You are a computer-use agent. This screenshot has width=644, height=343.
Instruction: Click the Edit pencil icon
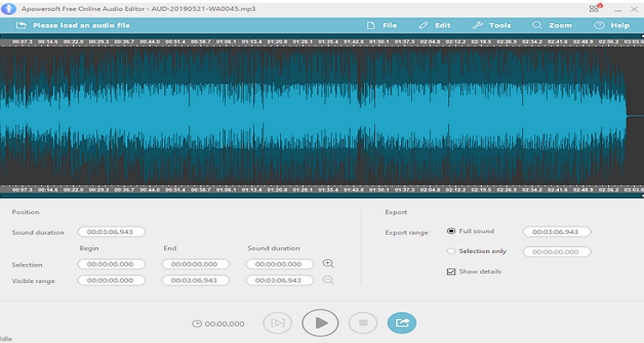[x=423, y=26]
